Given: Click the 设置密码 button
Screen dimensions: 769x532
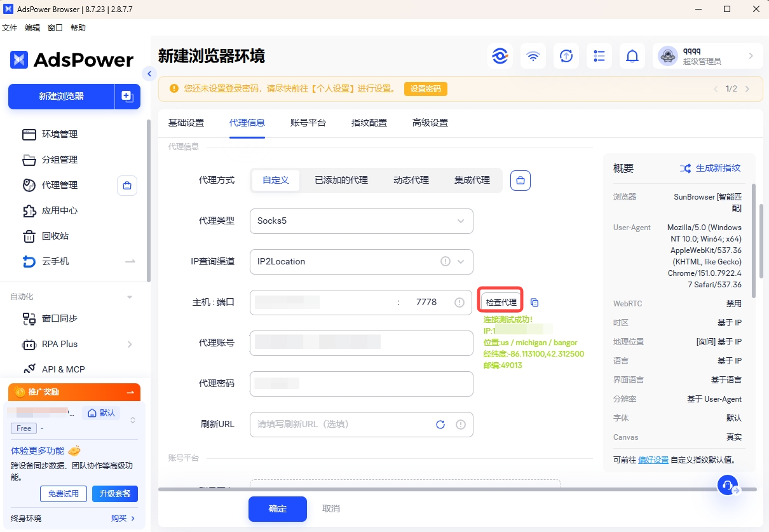Looking at the screenshot, I should 426,89.
